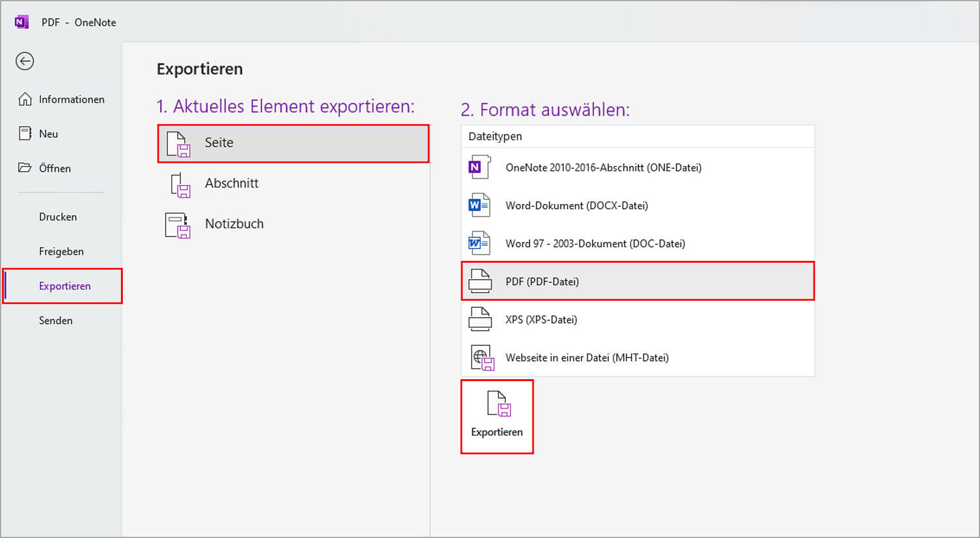Choose PDF (PDF-Datei) format

[638, 281]
